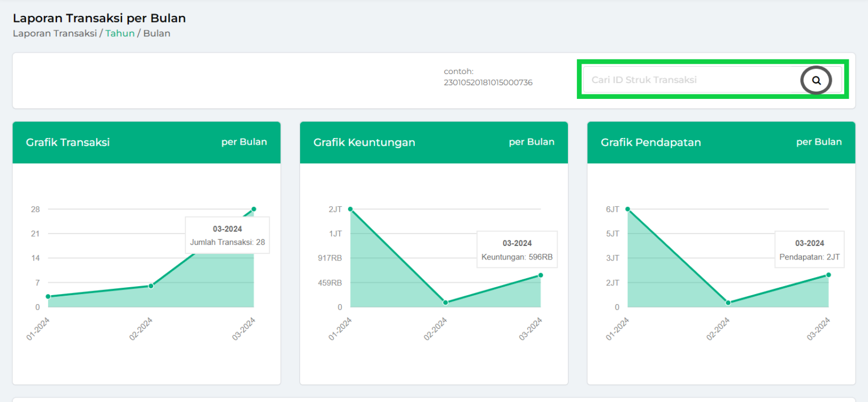This screenshot has height=402, width=868.
Task: Pick the 02-2024 point in Grafik Pendapatan
Action: click(728, 302)
